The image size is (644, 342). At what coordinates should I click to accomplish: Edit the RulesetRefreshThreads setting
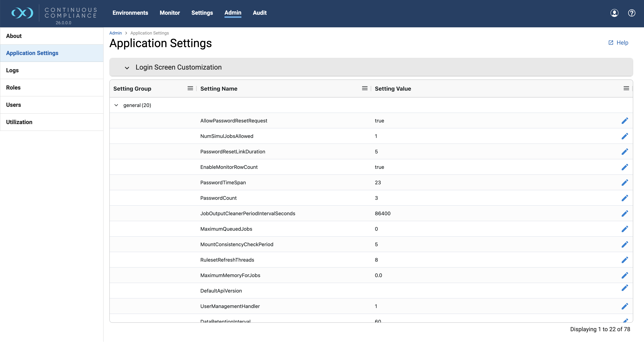(x=625, y=260)
